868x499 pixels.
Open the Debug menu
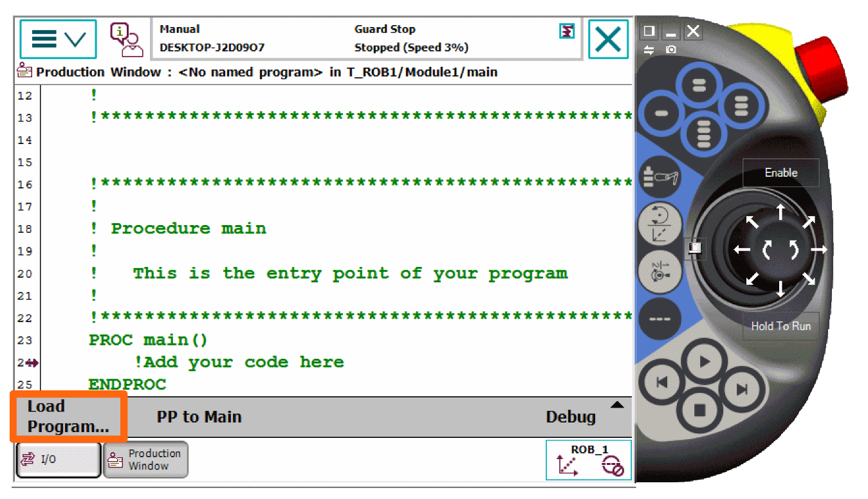tap(570, 417)
